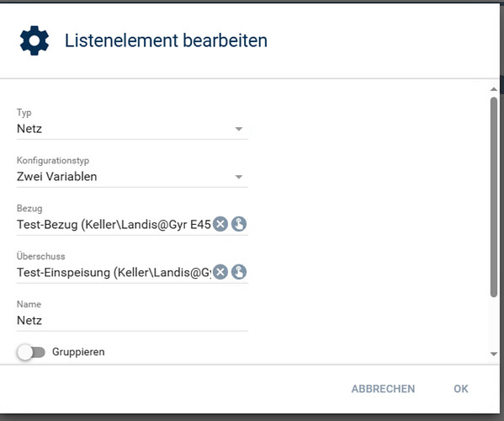The height and width of the screenshot is (421, 504).
Task: Open variable picker for Bezug field
Action: [239, 224]
